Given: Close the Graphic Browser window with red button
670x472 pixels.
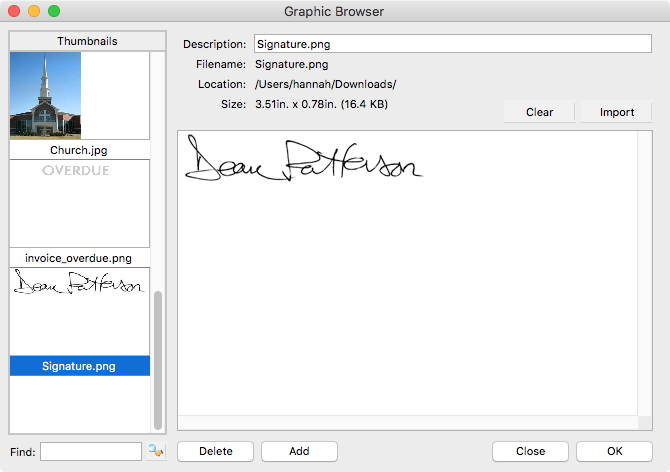Looking at the screenshot, I should 14,12.
